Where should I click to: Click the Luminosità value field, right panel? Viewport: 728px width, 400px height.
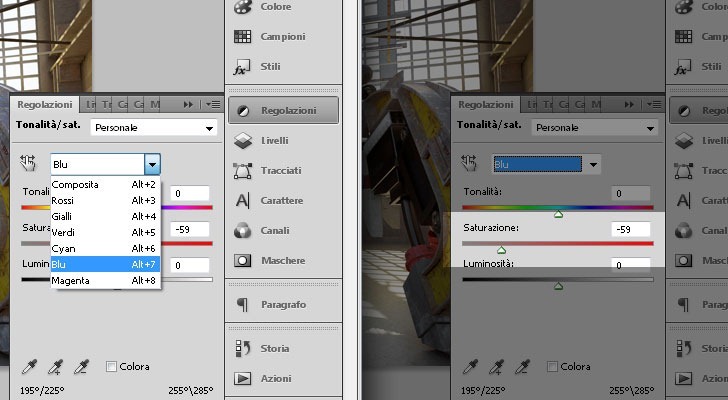point(631,265)
